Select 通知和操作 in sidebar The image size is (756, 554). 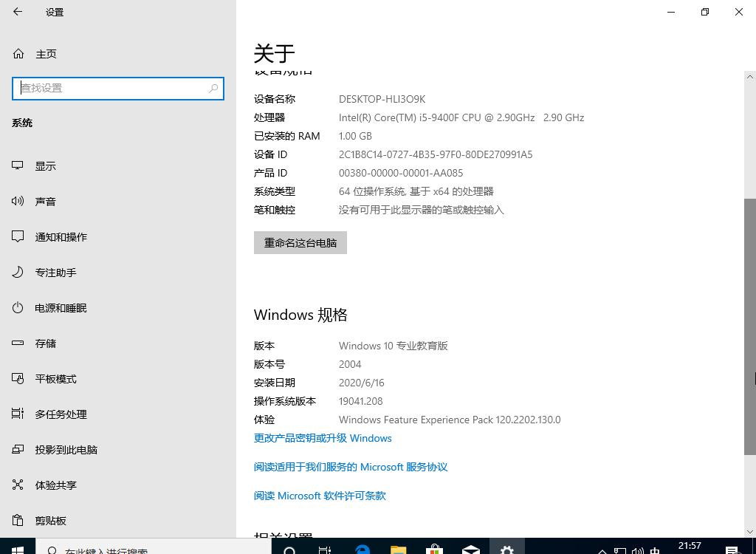coord(61,237)
